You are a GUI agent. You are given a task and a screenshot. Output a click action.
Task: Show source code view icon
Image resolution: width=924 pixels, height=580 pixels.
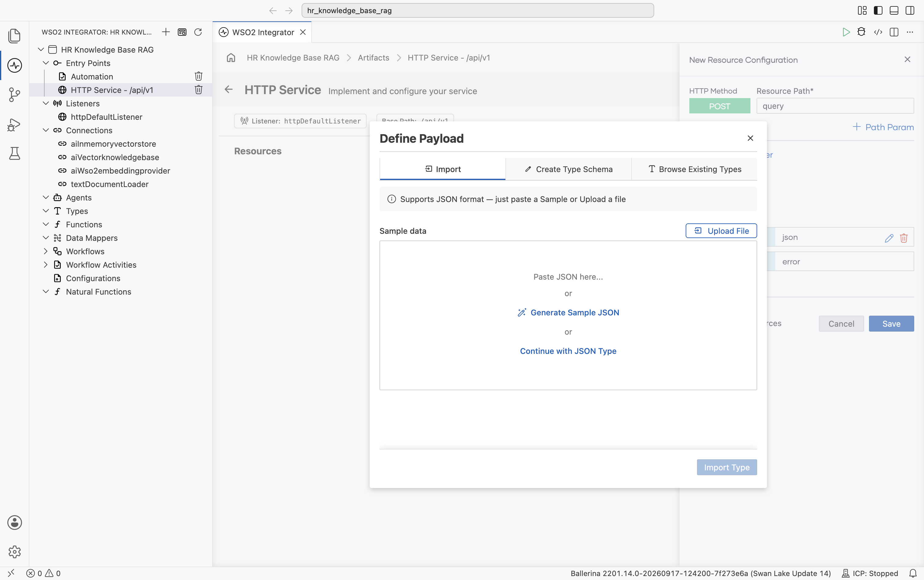[878, 32]
